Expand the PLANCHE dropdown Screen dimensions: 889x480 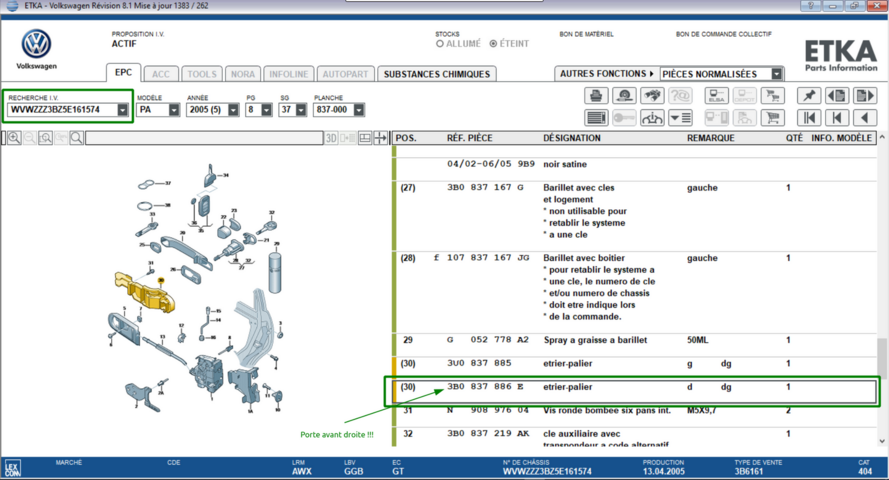[x=359, y=110]
